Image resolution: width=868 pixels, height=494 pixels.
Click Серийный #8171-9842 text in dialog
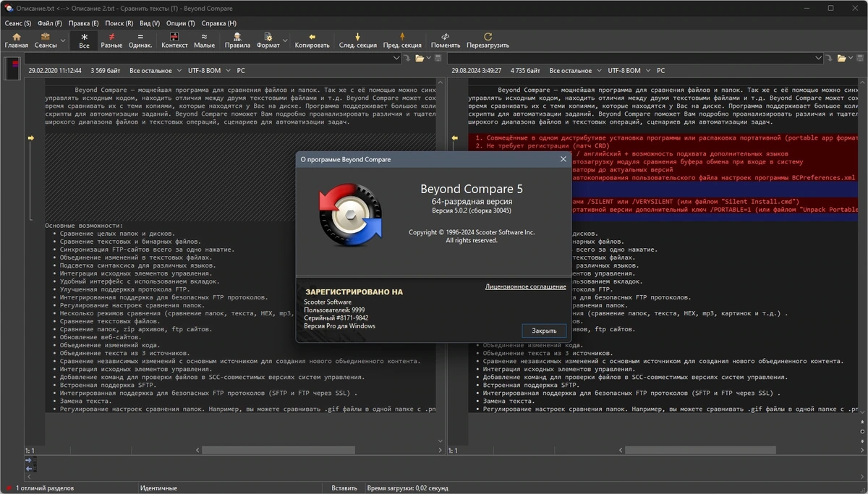pyautogui.click(x=336, y=318)
